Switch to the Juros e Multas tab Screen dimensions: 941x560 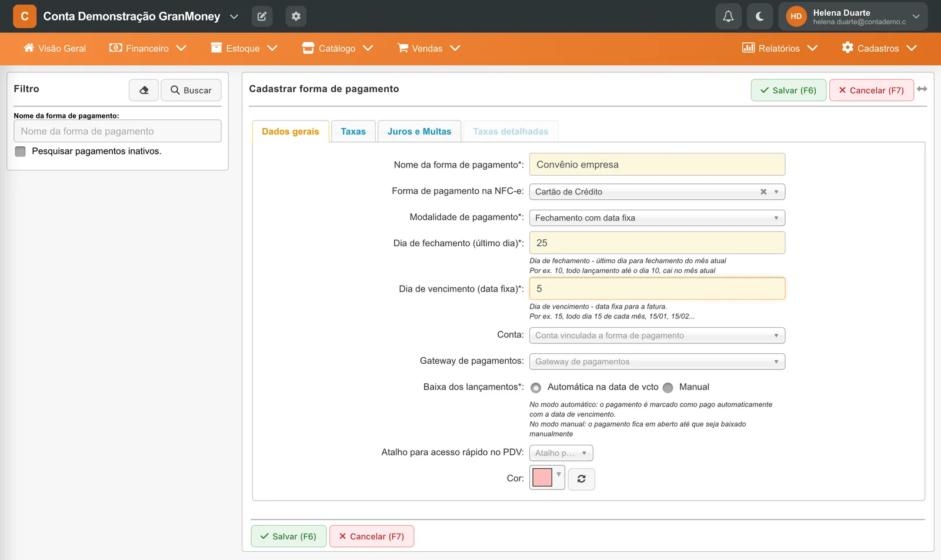[419, 132]
